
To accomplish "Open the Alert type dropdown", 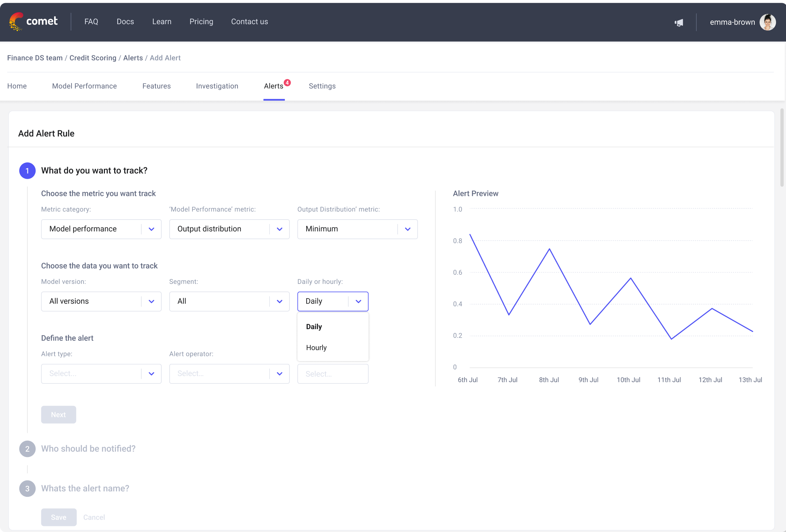I will (x=101, y=374).
